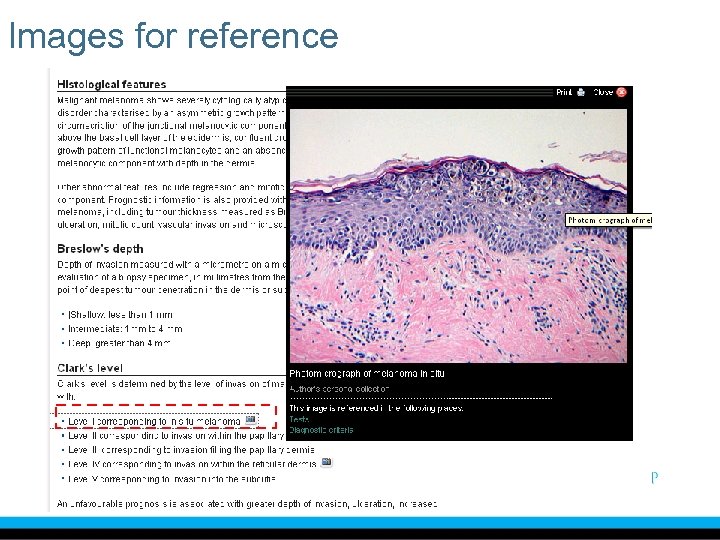Click the Close text label in popup
This screenshot has width=720, height=540.
coord(603,92)
